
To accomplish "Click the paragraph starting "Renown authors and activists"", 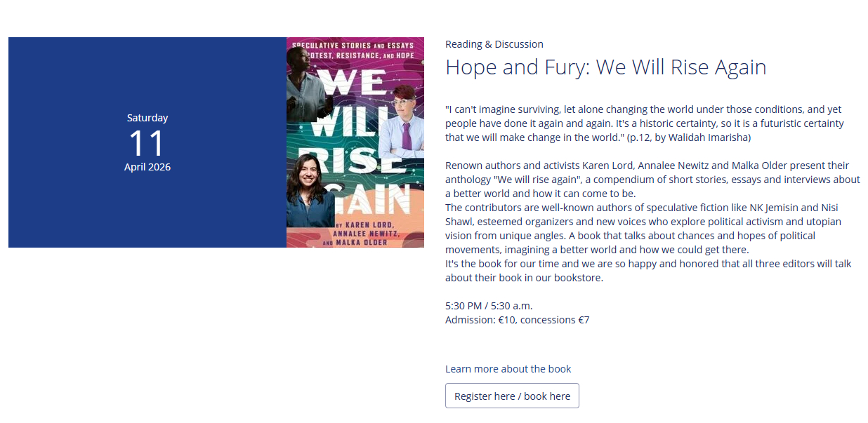I will 652,180.
